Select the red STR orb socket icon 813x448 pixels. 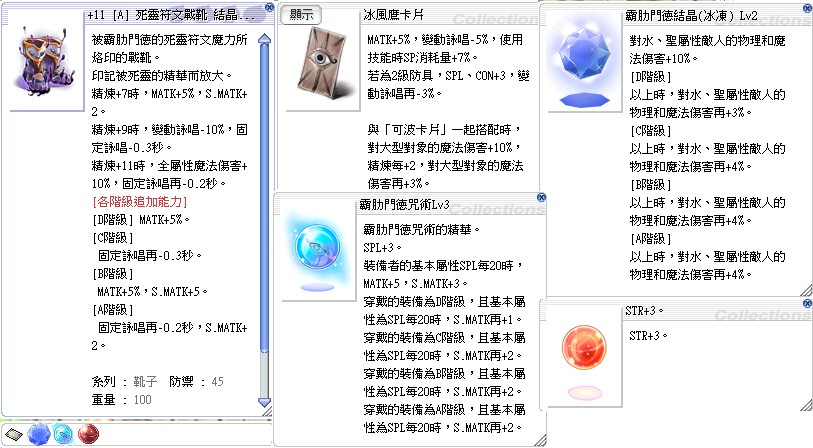87,433
